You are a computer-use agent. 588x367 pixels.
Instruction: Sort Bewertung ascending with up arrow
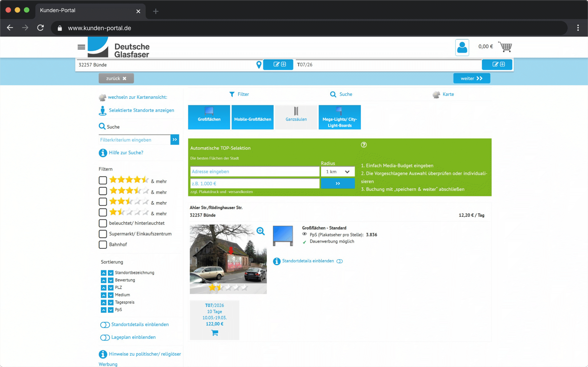click(x=104, y=280)
